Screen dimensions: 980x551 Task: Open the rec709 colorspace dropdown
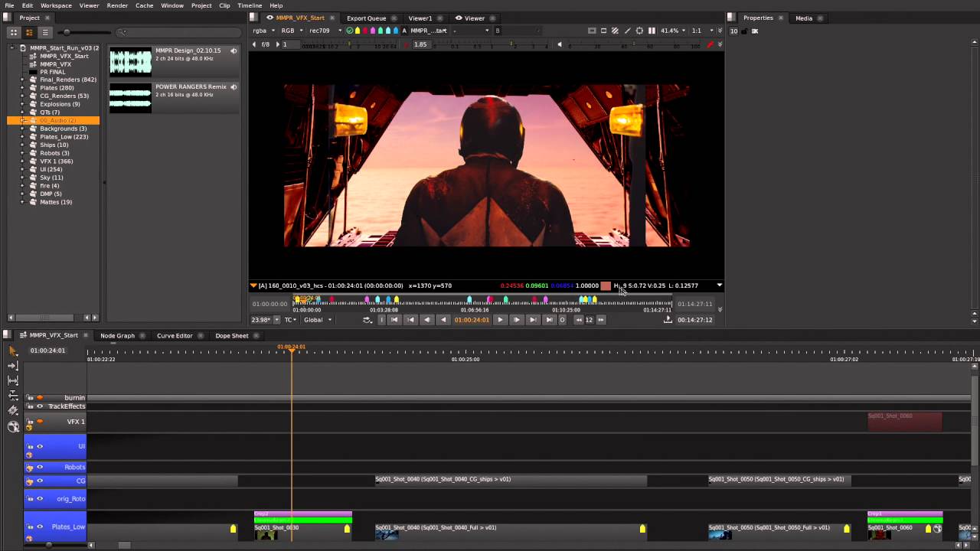325,31
